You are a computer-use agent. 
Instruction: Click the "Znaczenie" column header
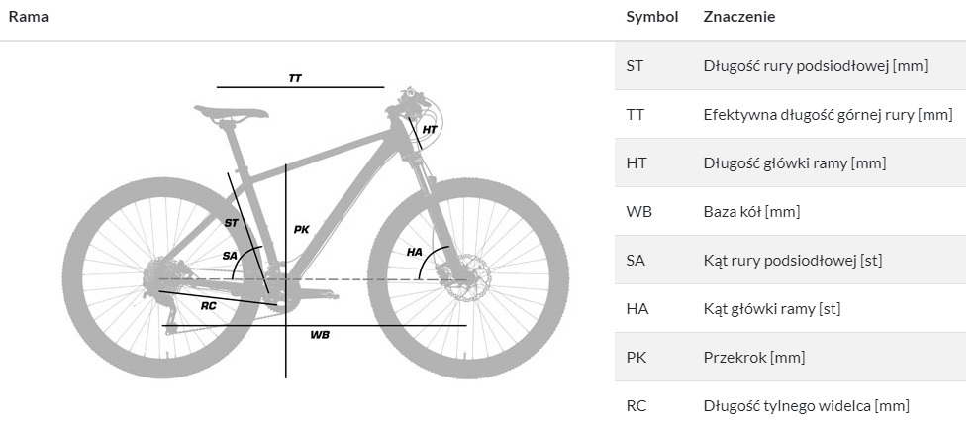738,17
